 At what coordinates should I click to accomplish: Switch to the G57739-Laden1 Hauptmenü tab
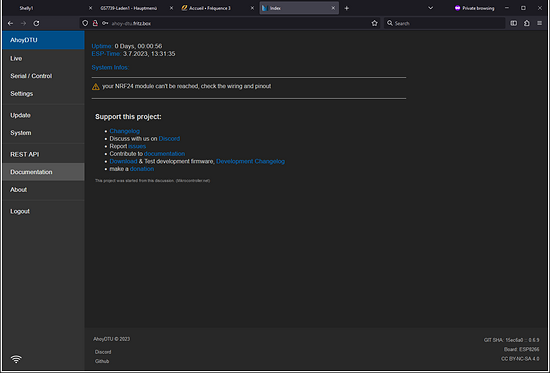[136, 8]
